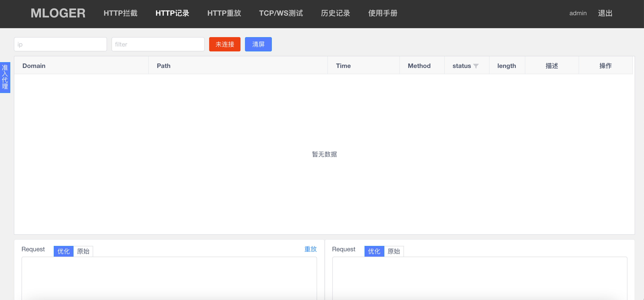Click the 重放 replay link
This screenshot has height=300, width=644.
coord(310,249)
